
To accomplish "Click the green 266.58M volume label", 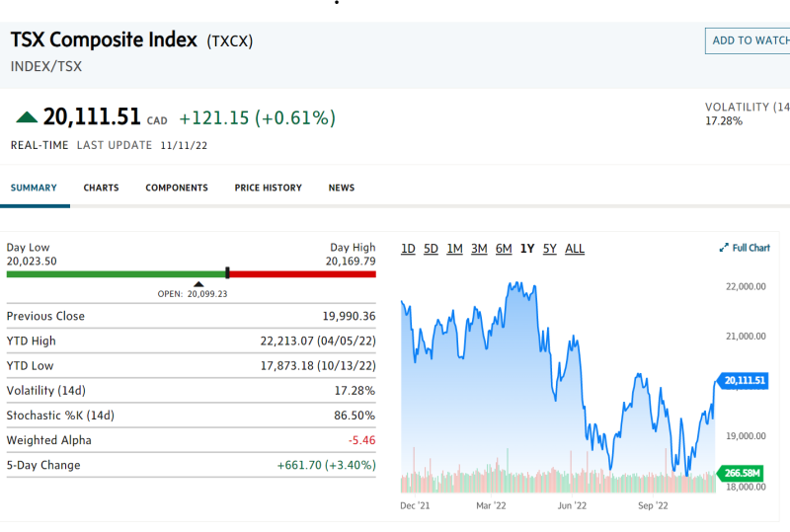I will (740, 473).
